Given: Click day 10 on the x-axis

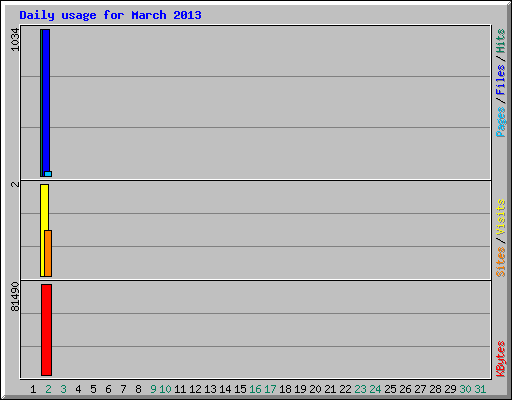Looking at the screenshot, I should (165, 389).
